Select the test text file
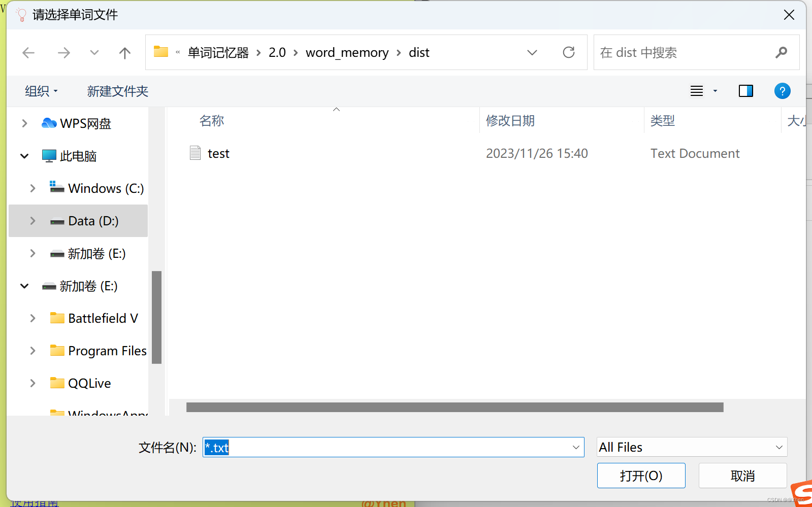This screenshot has height=507, width=812. [x=218, y=153]
